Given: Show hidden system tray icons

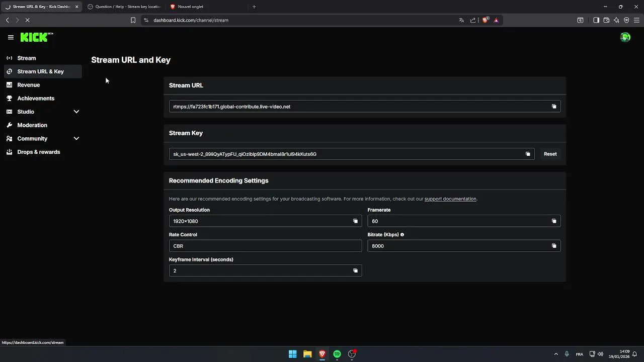Looking at the screenshot, I should tap(556, 354).
